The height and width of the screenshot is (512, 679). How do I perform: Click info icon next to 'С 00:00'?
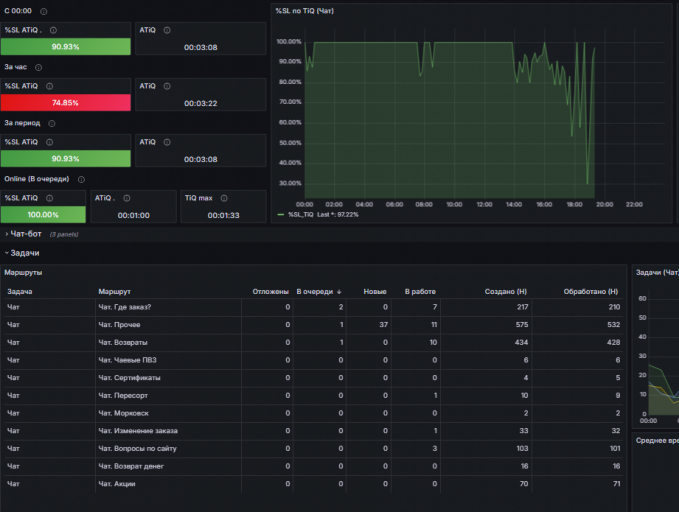44,12
